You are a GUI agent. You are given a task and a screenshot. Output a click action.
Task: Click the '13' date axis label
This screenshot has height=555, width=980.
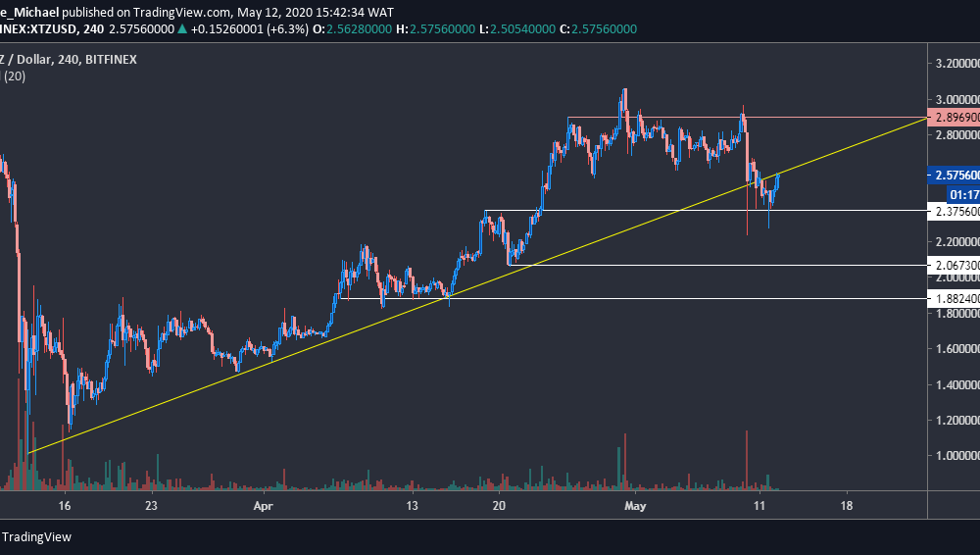(412, 506)
